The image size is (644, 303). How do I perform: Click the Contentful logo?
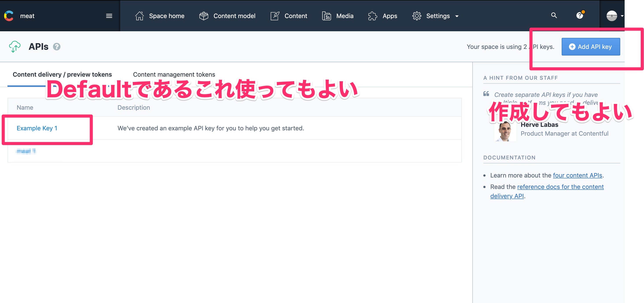coord(9,15)
